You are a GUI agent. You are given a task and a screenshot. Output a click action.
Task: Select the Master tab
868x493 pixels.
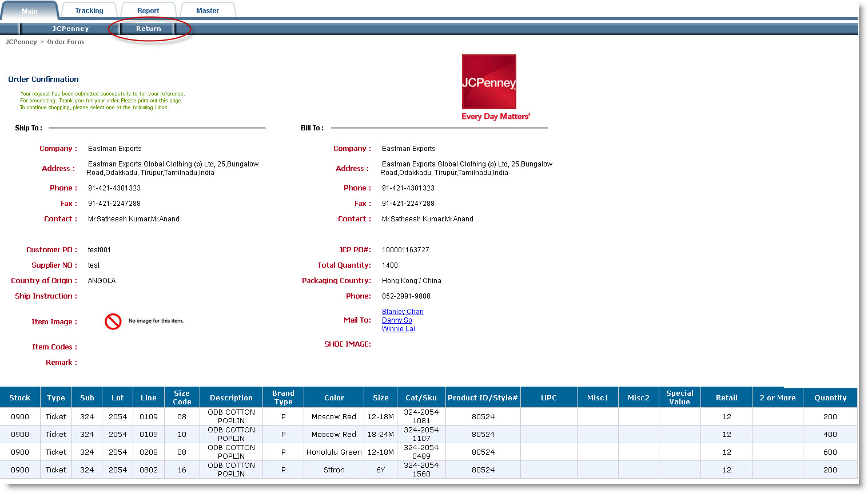click(208, 11)
